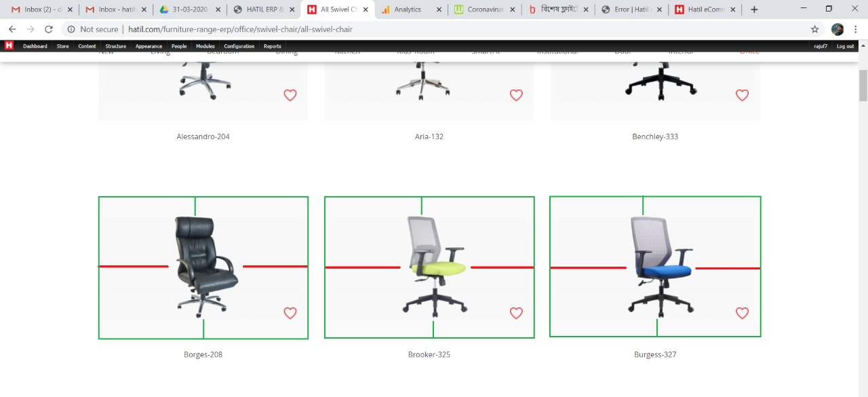Screen dimensions: 868x397
Task: Open the Store admin menu
Action: (62, 46)
